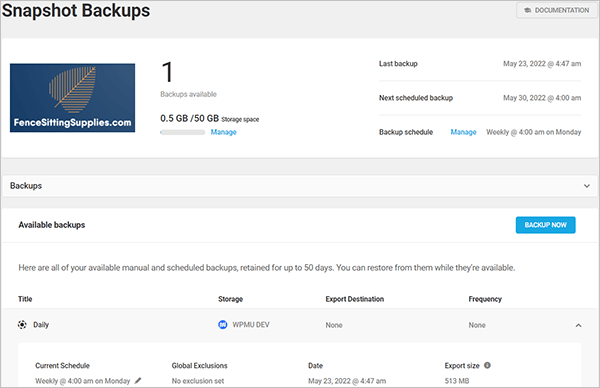This screenshot has height=388, width=600.
Task: Click the Export Destination column header
Action: (x=355, y=299)
